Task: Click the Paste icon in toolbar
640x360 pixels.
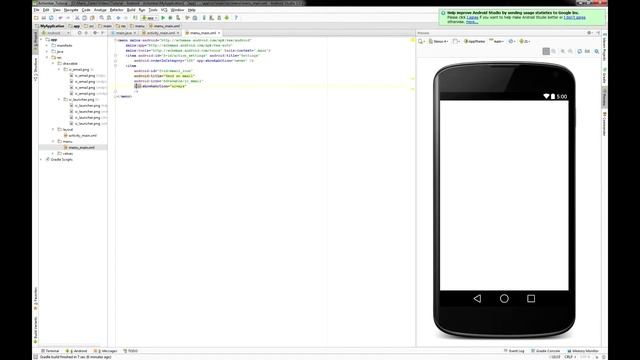Action: click(x=92, y=18)
